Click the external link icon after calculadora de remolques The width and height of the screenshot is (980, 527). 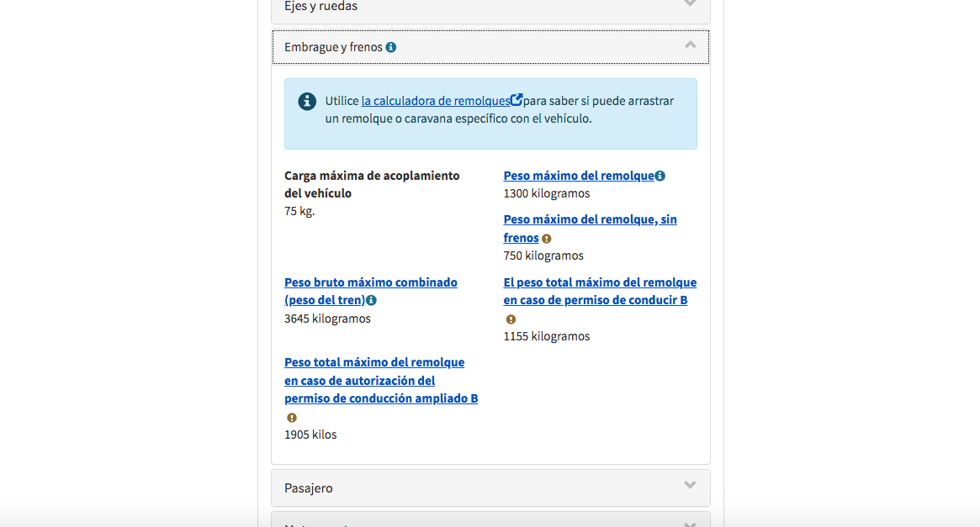coord(516,100)
